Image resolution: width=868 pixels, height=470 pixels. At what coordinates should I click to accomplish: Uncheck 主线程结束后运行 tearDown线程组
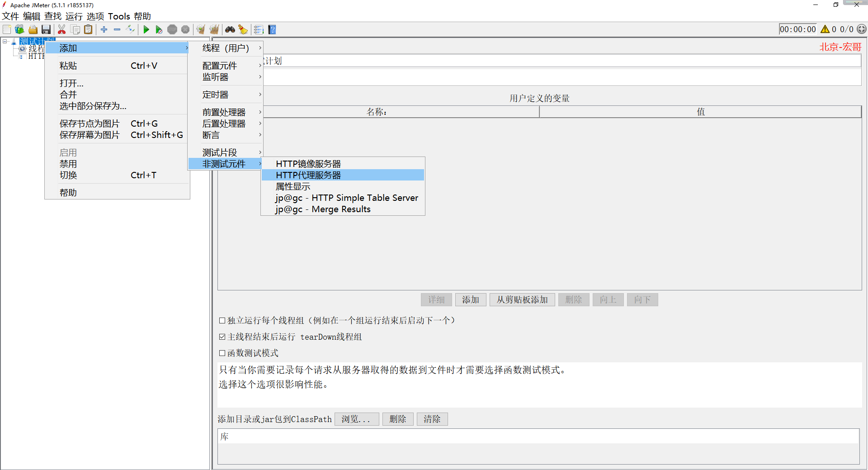[x=222, y=337]
